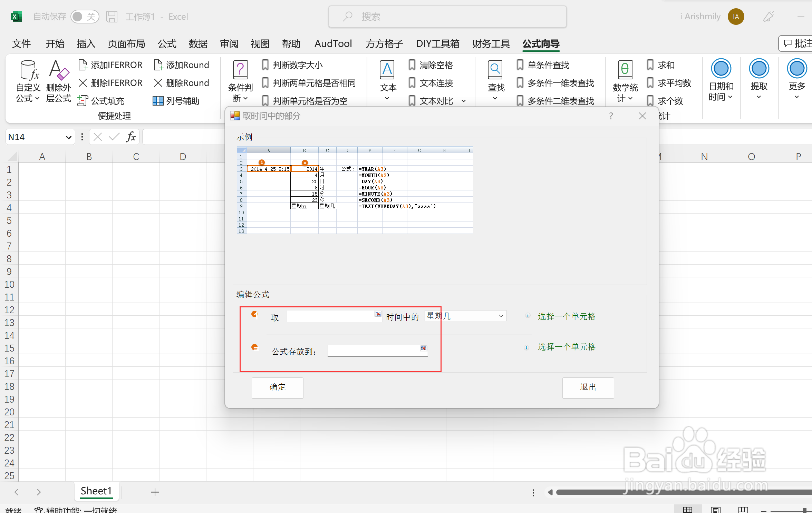Open the Name Box dropdown arrow
Viewport: 812px width, 513px height.
68,137
